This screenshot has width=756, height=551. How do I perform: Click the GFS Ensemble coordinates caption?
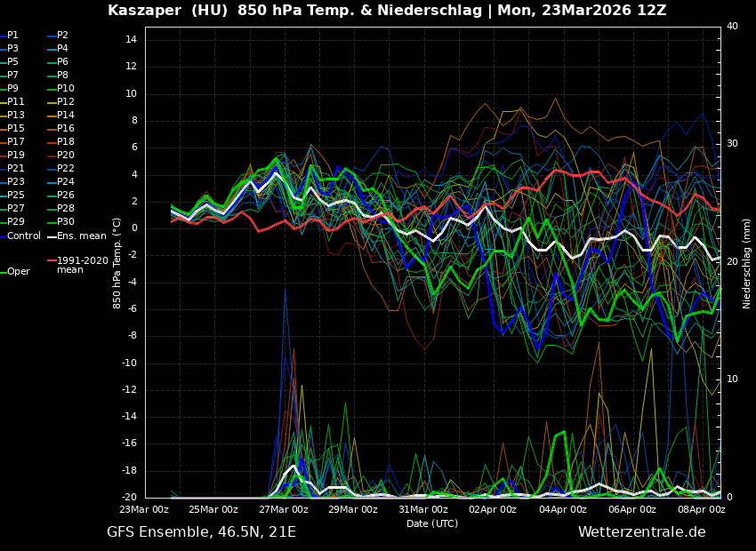(x=201, y=532)
